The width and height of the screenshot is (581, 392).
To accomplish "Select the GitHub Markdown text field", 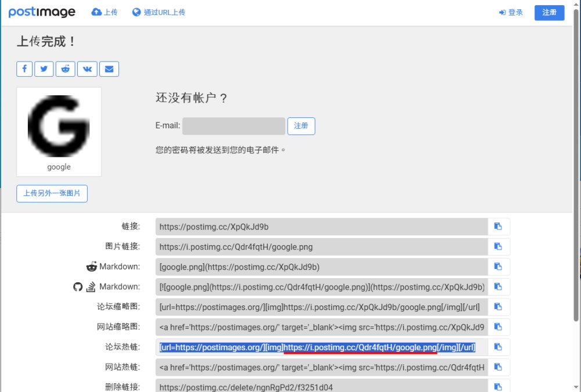I will pos(322,287).
